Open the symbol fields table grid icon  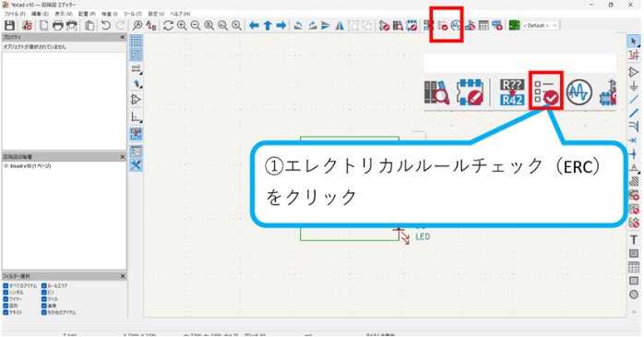483,26
